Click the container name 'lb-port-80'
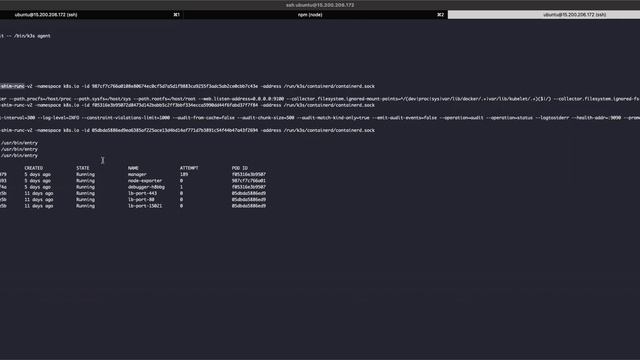 click(x=141, y=200)
